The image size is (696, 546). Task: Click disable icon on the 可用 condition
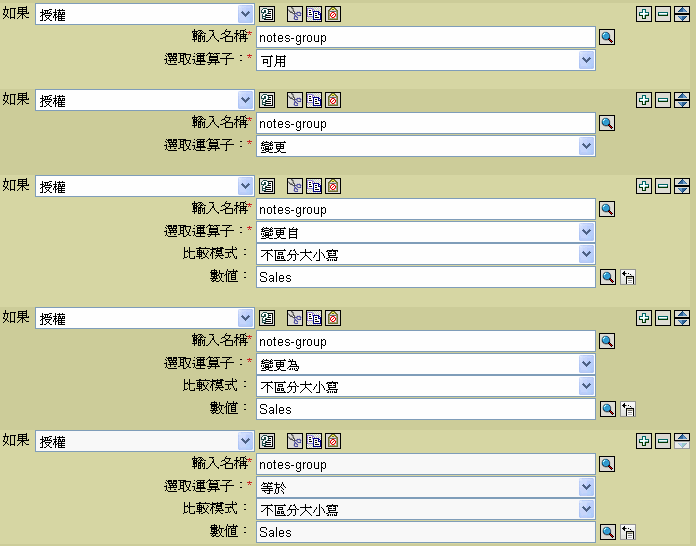[333, 15]
